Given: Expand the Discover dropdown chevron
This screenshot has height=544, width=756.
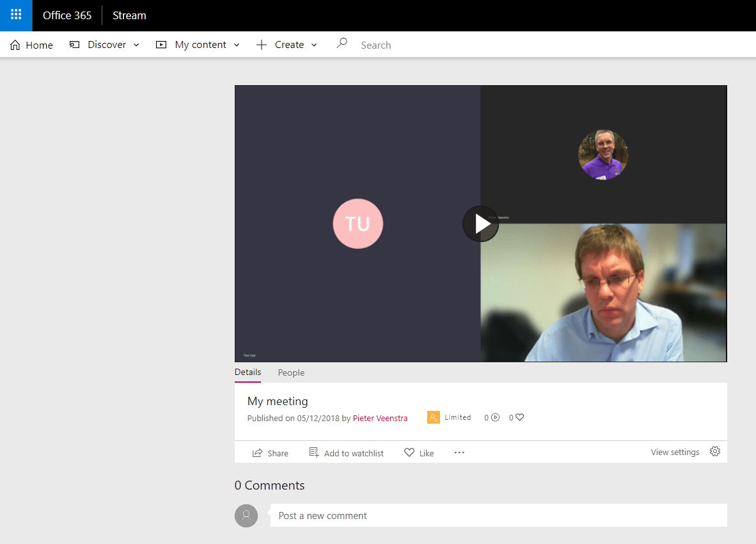Looking at the screenshot, I should click(x=136, y=45).
